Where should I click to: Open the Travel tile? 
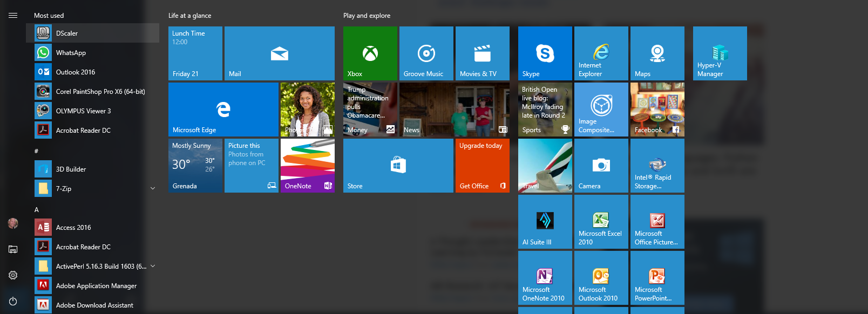(x=545, y=166)
